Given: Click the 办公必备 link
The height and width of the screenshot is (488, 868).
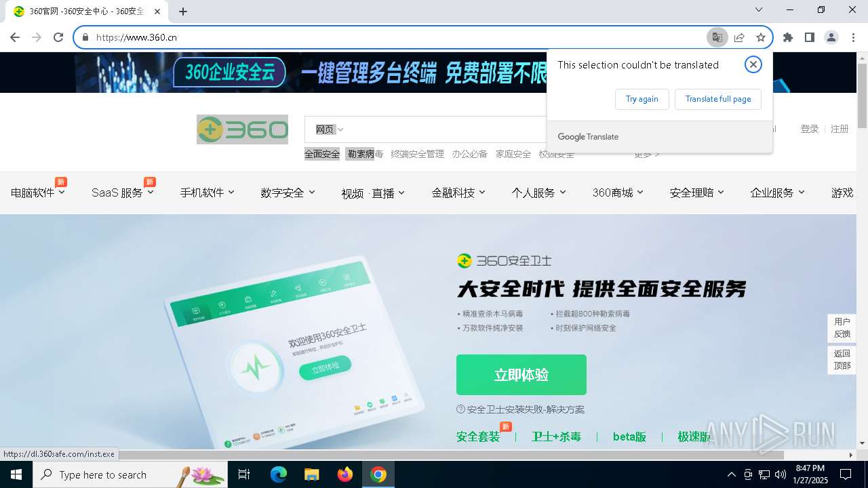Looking at the screenshot, I should [x=470, y=154].
